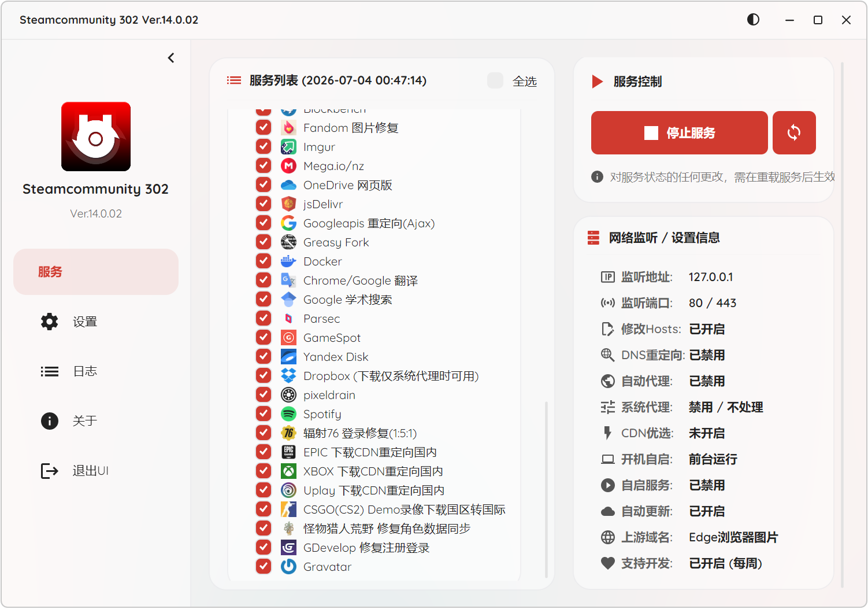This screenshot has height=609, width=868.
Task: Click the reload service refresh button
Action: (794, 133)
